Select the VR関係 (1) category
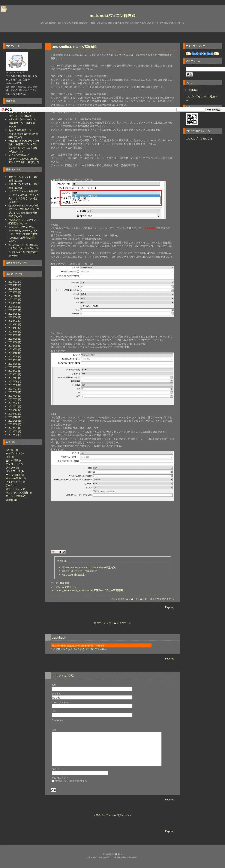 click(11, 500)
